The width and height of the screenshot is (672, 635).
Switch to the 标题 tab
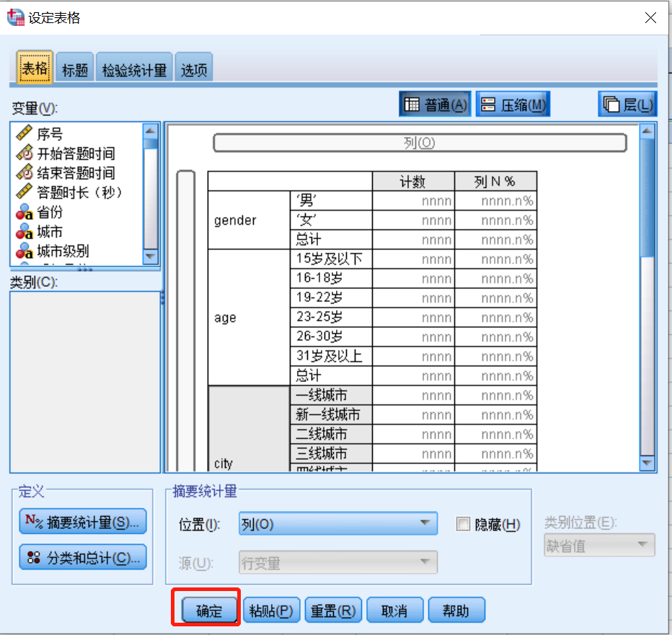pos(74,68)
